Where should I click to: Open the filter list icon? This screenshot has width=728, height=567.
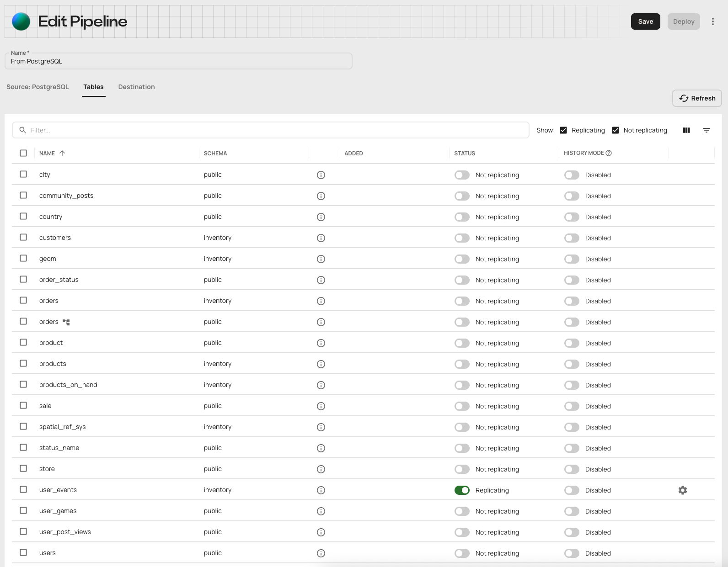pyautogui.click(x=707, y=130)
